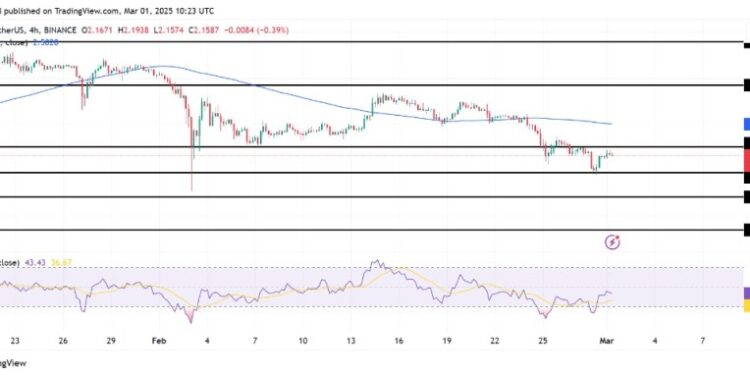Click the low value L2.1574
The width and height of the screenshot is (750, 375).
coord(169,30)
